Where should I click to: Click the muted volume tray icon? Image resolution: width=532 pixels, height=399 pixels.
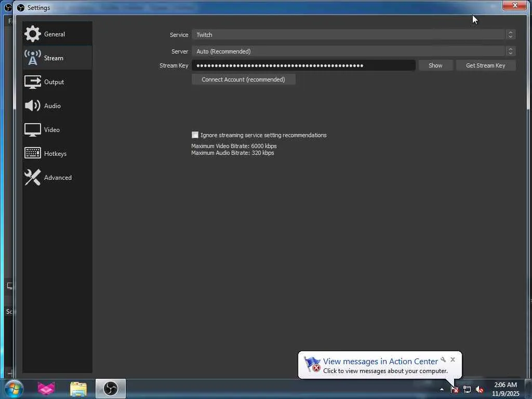pyautogui.click(x=480, y=389)
